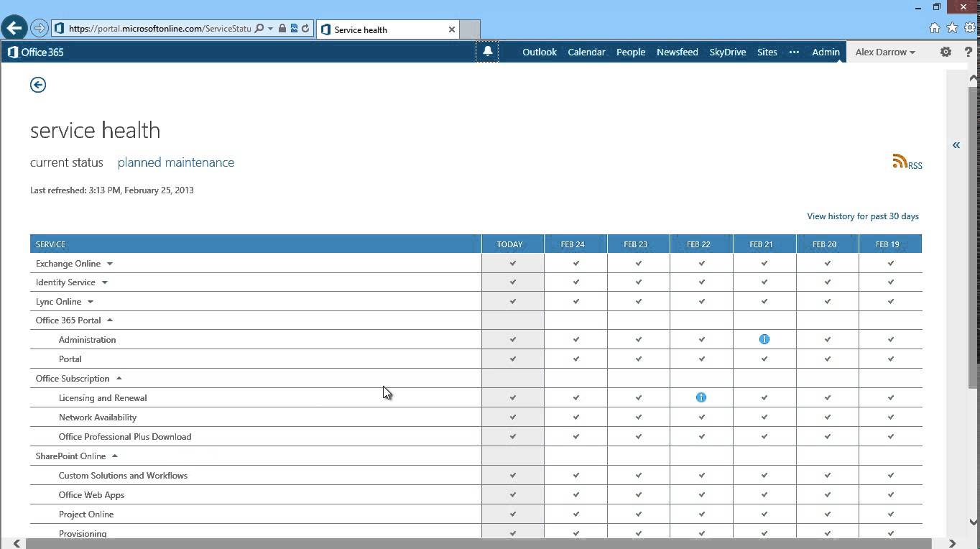
Task: Click the scroll right arrow
Action: coord(952,543)
